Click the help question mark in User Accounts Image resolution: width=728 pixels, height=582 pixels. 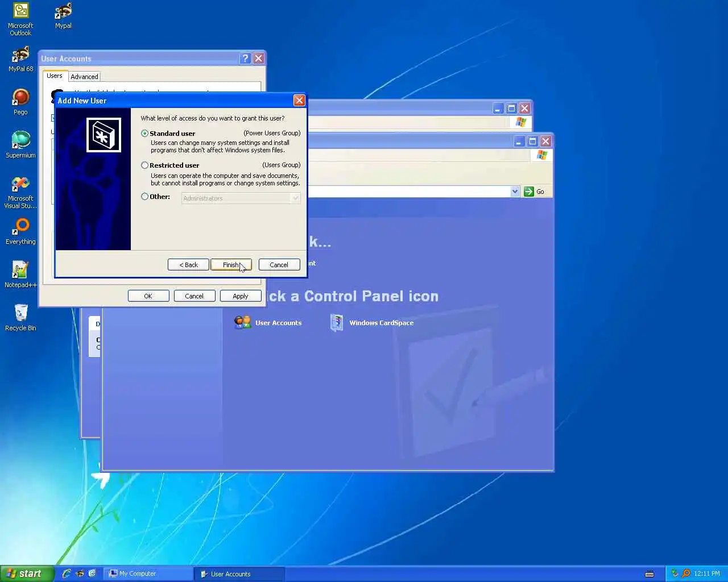click(245, 59)
